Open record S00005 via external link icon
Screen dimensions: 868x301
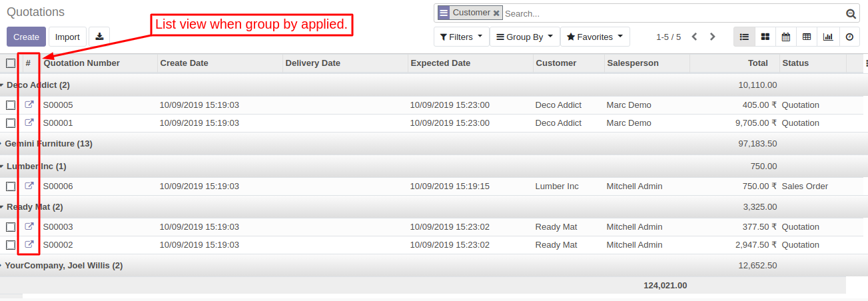tap(29, 105)
